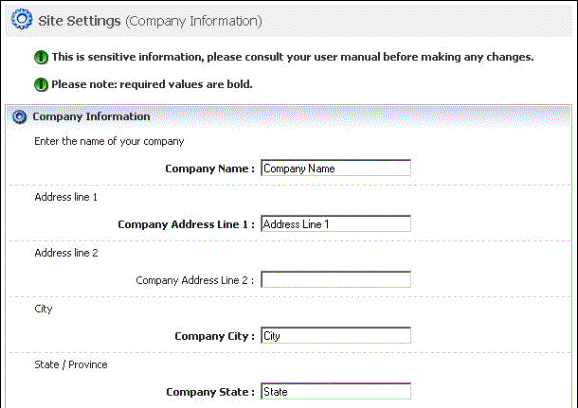
Task: Click the Company State label
Action: pyautogui.click(x=210, y=392)
